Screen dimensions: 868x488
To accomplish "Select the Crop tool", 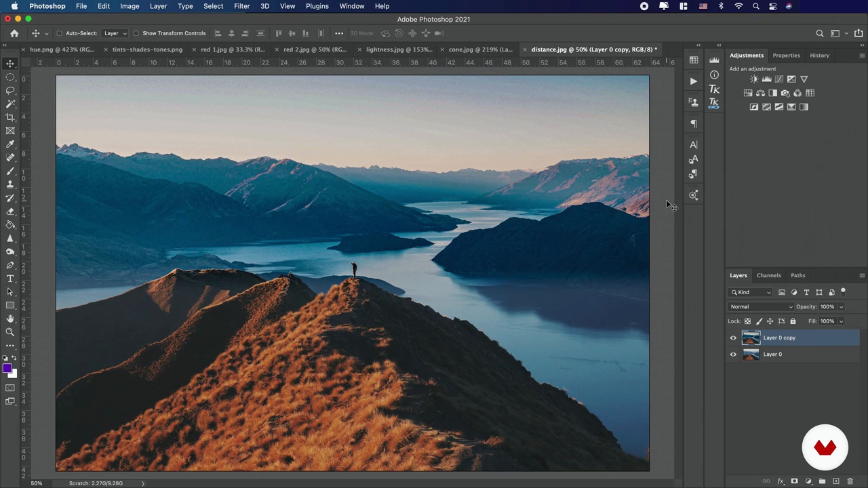I will pos(10,117).
